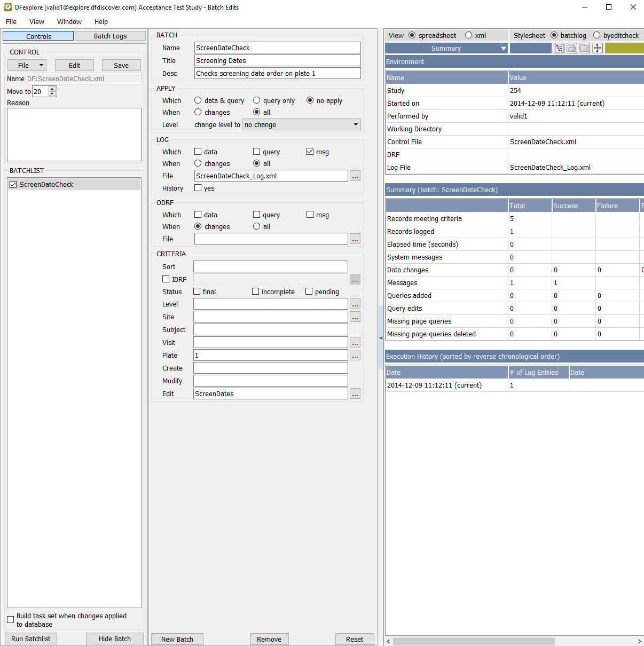644x646 pixels.
Task: Click the ODRF File browse button
Action: 355,239
